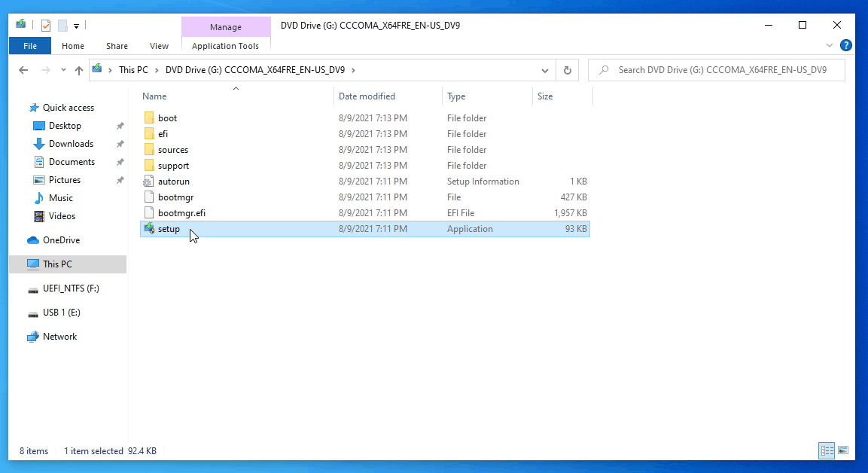Open the USB 1 (E:) drive
868x473 pixels.
(x=62, y=313)
